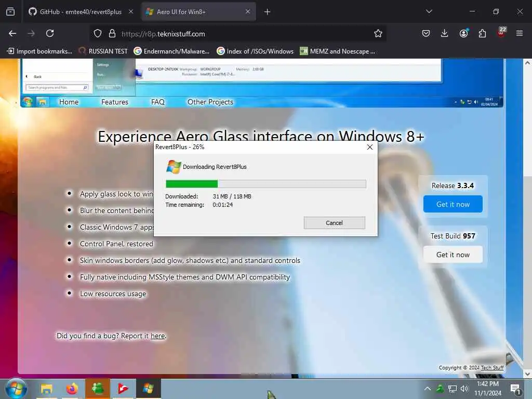
Task: Open the red arrow taskbar app
Action: point(123,389)
